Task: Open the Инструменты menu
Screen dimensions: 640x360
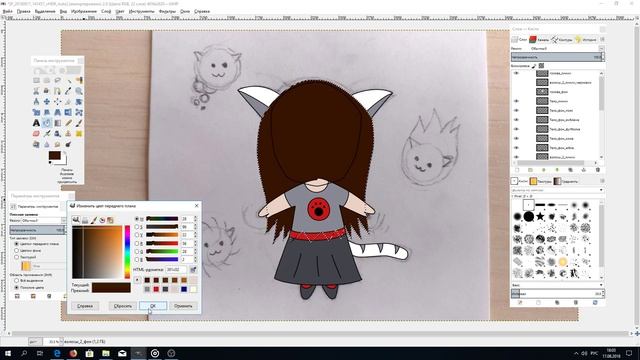Action: pos(141,11)
